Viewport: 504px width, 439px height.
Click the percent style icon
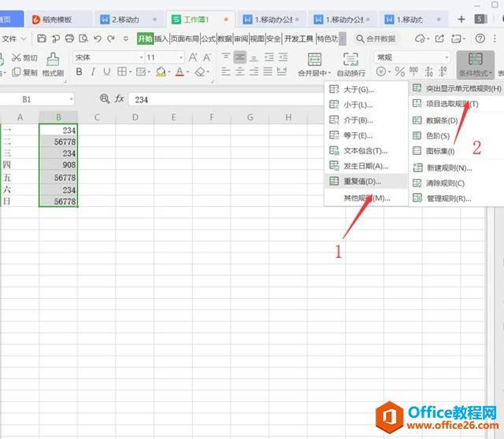399,72
